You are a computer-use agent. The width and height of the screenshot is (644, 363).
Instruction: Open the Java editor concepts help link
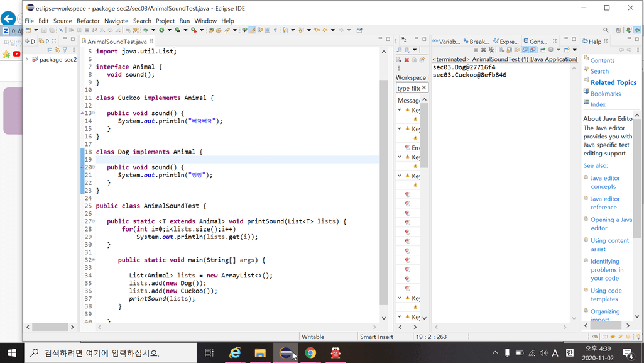(x=605, y=182)
